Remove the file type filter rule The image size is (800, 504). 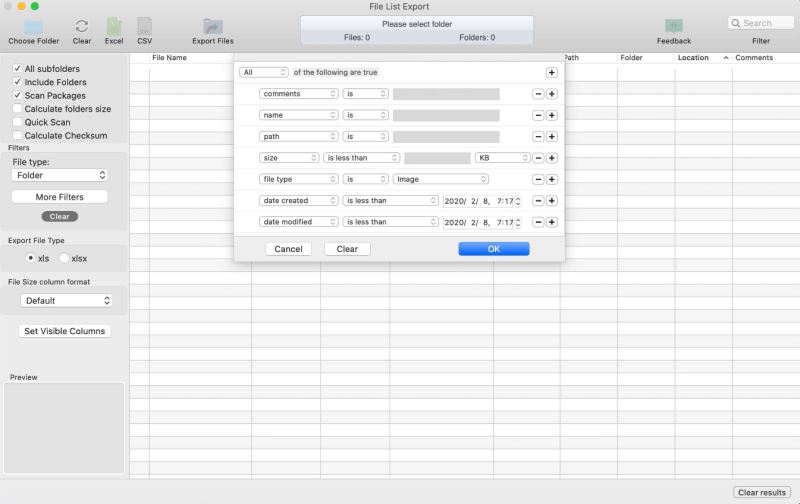tap(538, 180)
